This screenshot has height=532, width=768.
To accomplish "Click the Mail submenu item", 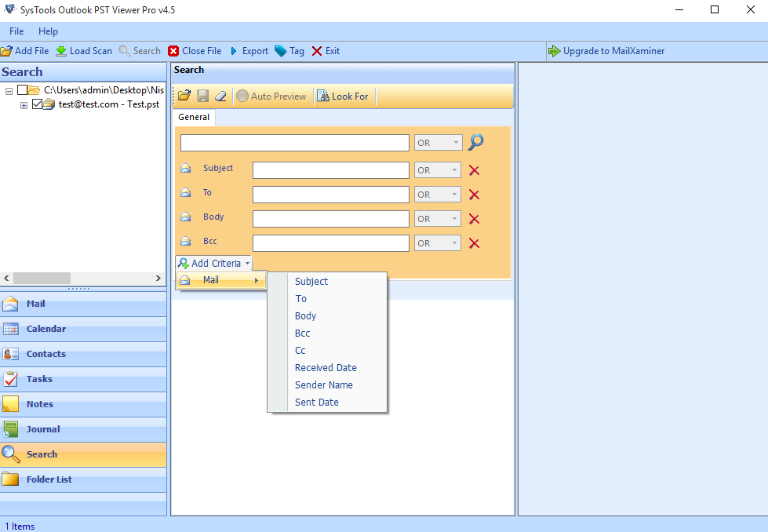I will click(221, 280).
